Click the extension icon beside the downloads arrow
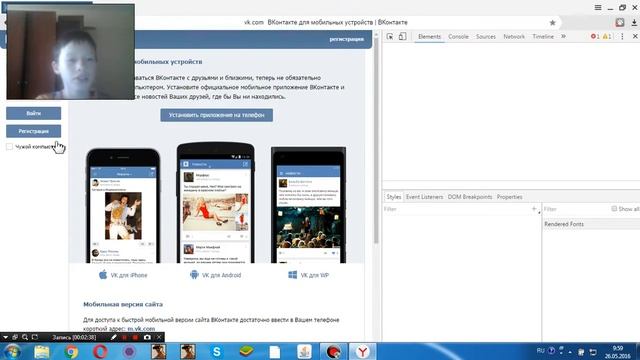The image size is (640, 360). (x=620, y=22)
